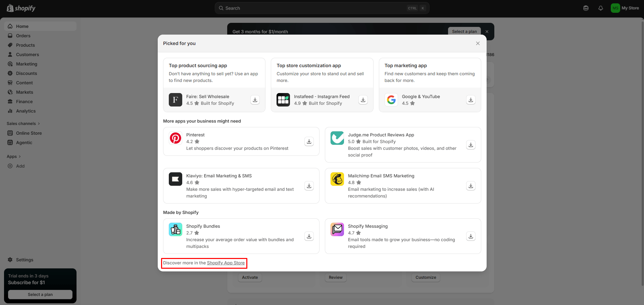Install Klaviyo Email Marketing download icon

pos(309,186)
